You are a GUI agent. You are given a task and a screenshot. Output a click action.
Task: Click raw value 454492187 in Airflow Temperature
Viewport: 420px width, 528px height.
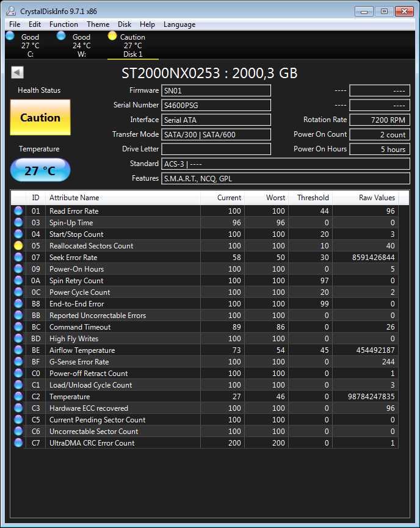tap(375, 350)
